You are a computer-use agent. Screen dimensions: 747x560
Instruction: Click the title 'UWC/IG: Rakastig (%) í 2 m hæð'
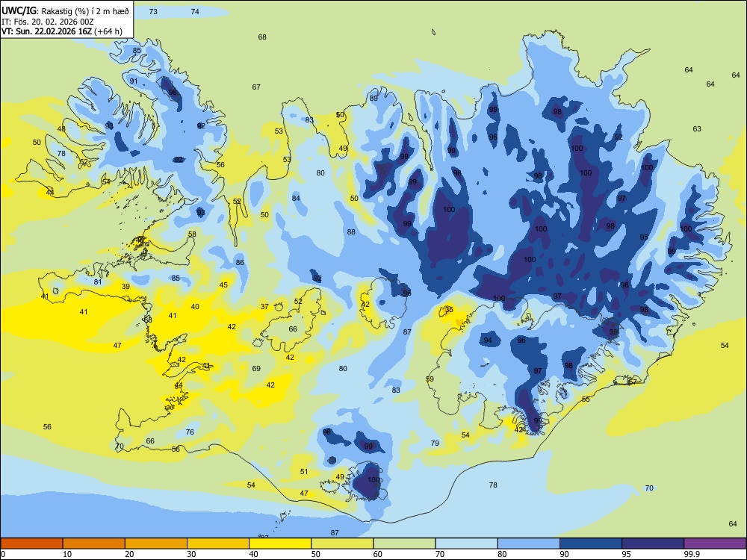pos(65,11)
